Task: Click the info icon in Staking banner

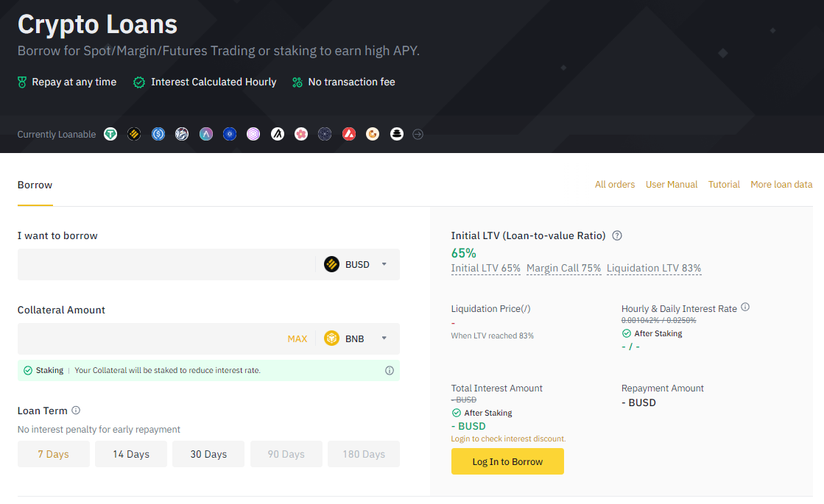Action: 390,370
